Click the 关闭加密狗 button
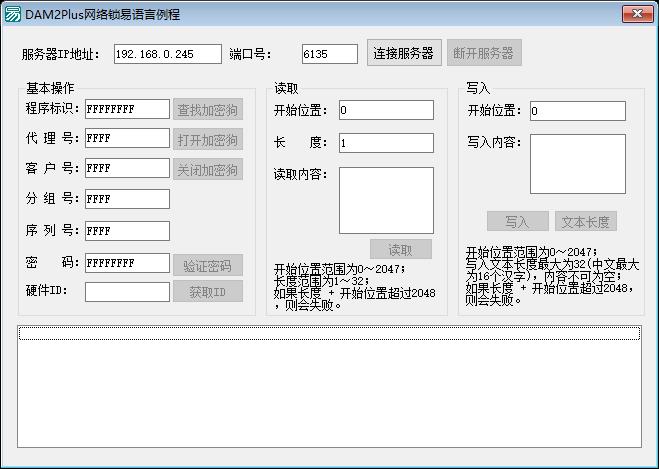 208,169
